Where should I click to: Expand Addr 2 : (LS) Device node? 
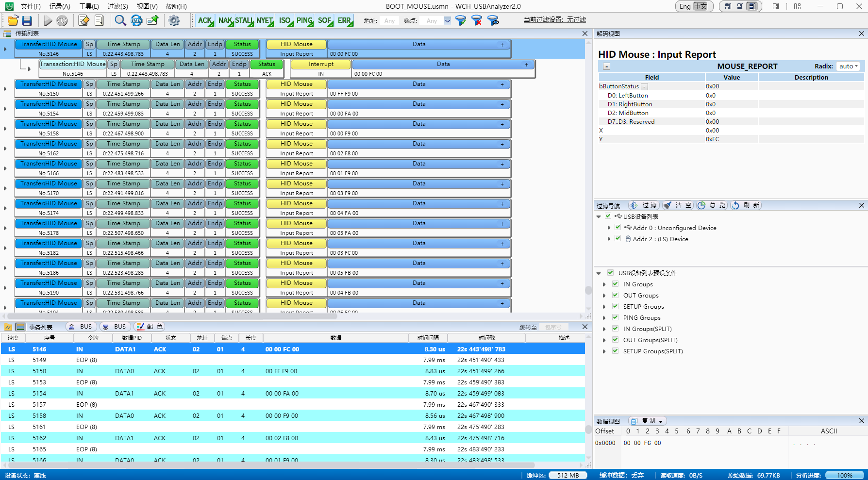(x=609, y=239)
